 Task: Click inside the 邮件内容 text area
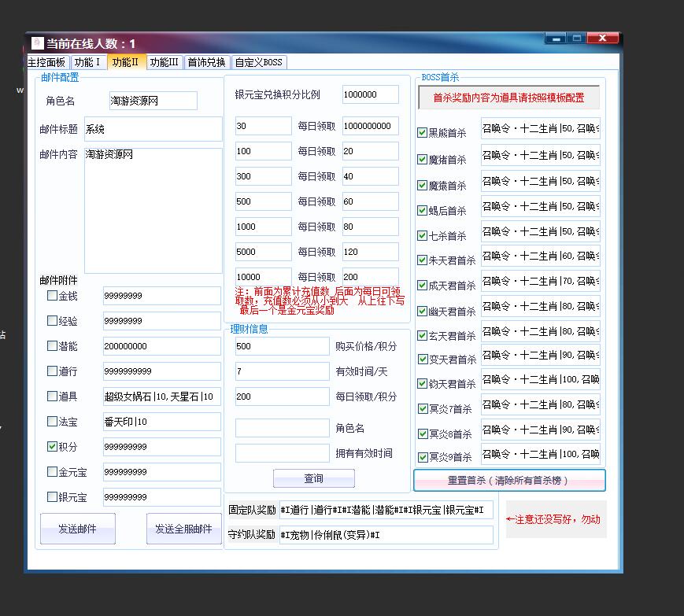(153, 208)
